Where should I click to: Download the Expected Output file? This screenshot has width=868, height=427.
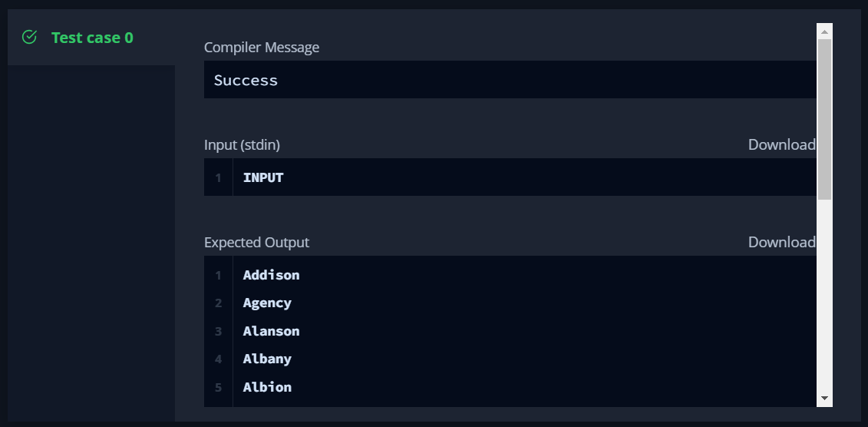point(781,242)
